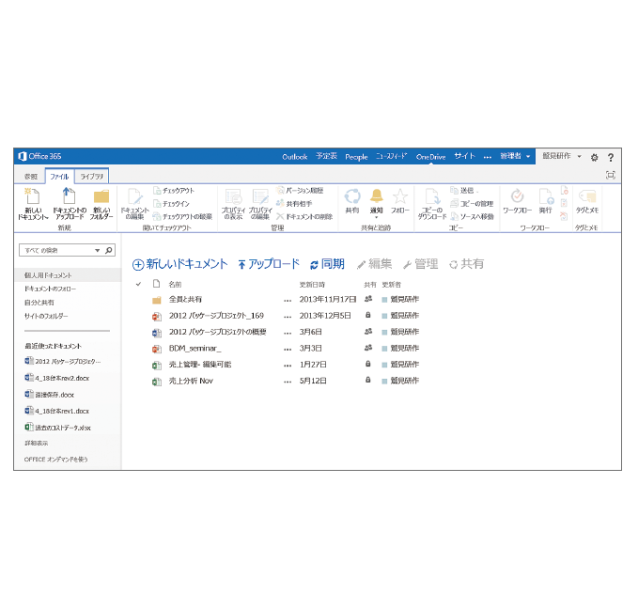This screenshot has width=638, height=609.
Task: Click the search magnifier icon
Action: click(109, 250)
